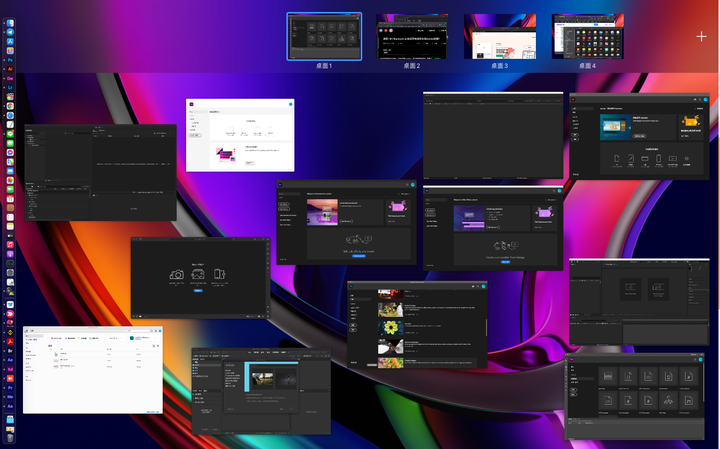The image size is (720, 449).
Task: Select the center welcome window with purple artwork
Action: 347,223
